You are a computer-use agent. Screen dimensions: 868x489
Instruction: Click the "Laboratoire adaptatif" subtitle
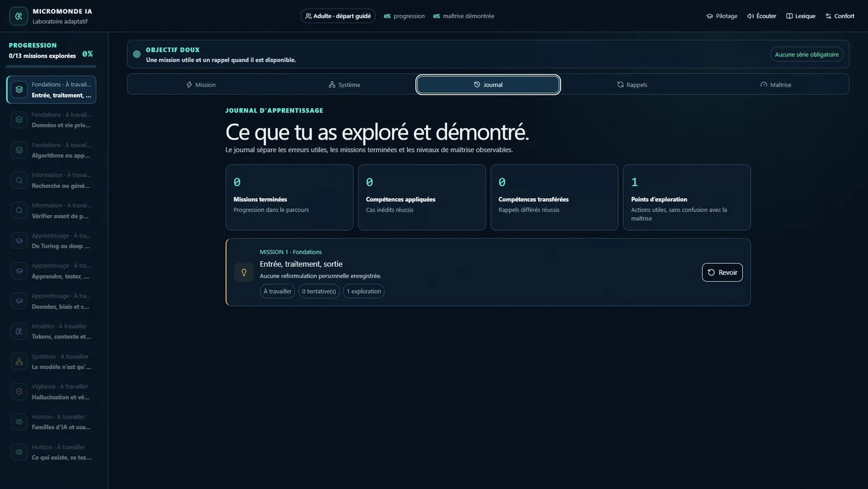60,21
